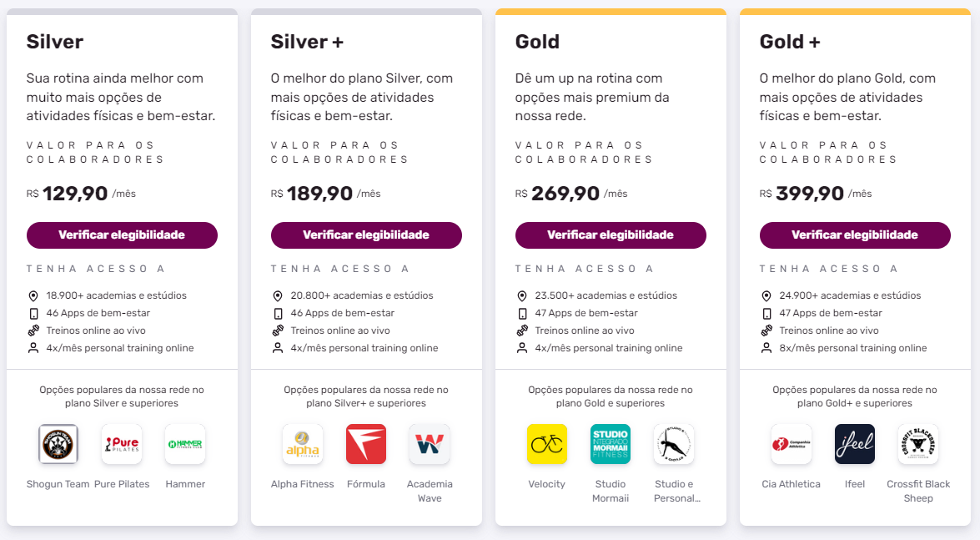
Task: Check eligibility for the Gold plan
Action: [611, 235]
